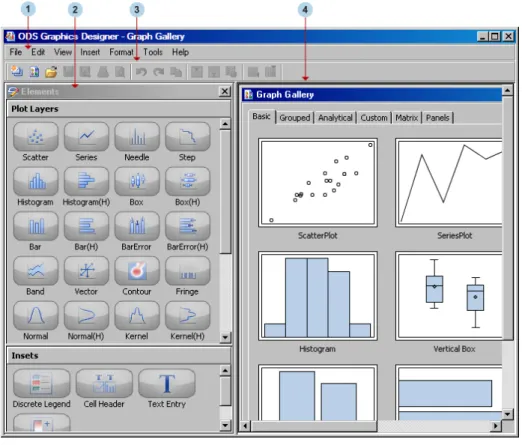The image size is (522, 445).
Task: Insert a Discrete Legend inset
Action: coord(42,383)
